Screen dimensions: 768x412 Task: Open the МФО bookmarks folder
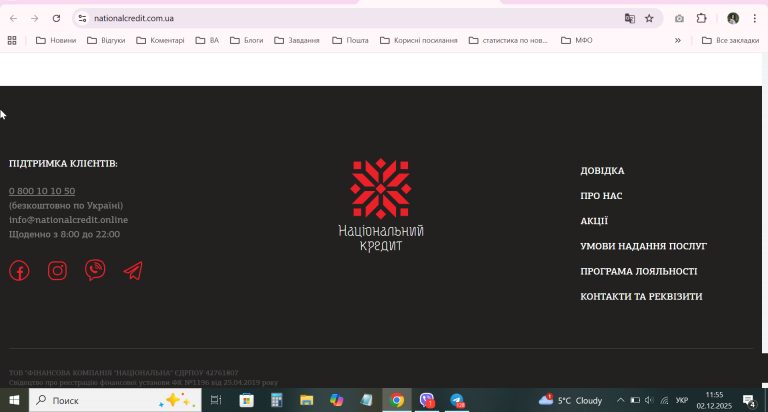point(577,40)
